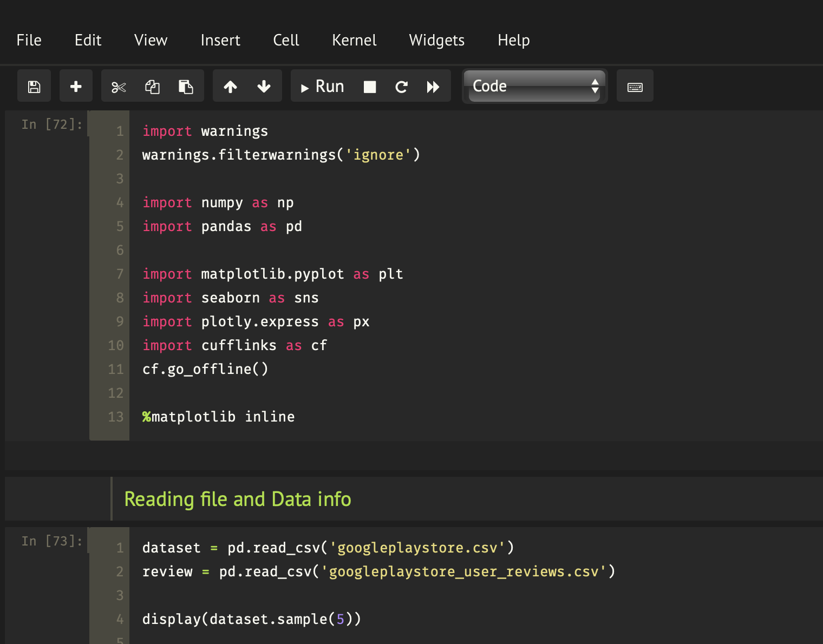
Task: Interrupt the kernel with stop square
Action: tap(370, 87)
